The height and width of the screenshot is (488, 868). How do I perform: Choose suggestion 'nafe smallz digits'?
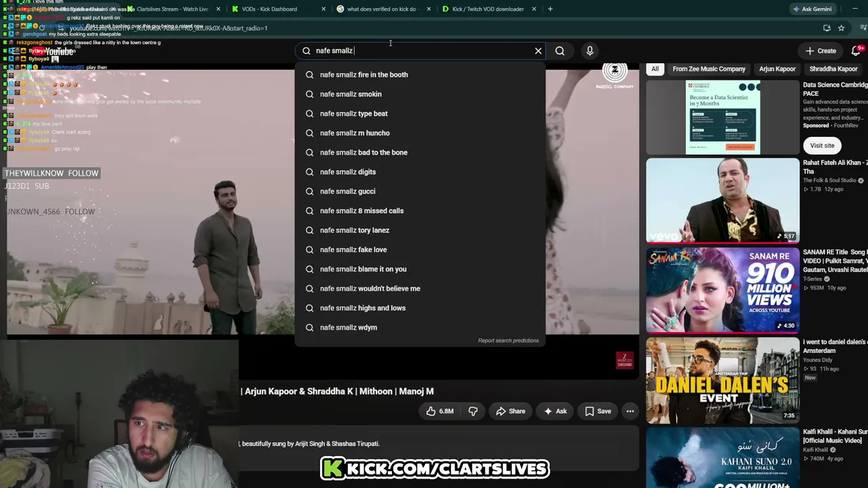[x=420, y=172]
